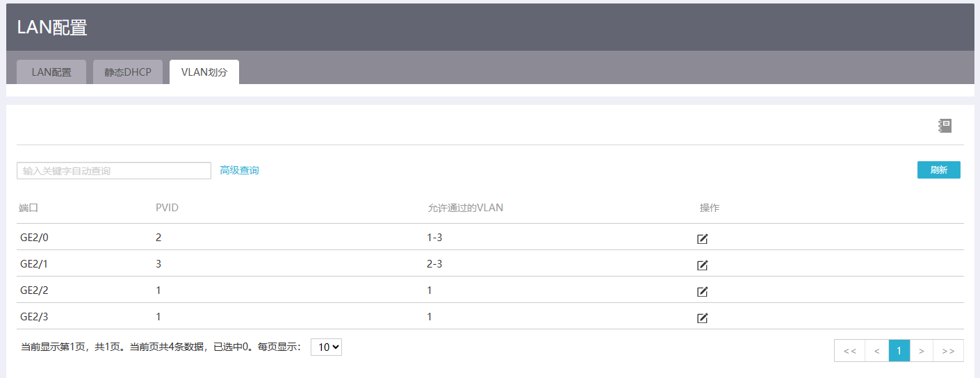Go to the next page
The height and width of the screenshot is (378, 980).
coord(921,351)
